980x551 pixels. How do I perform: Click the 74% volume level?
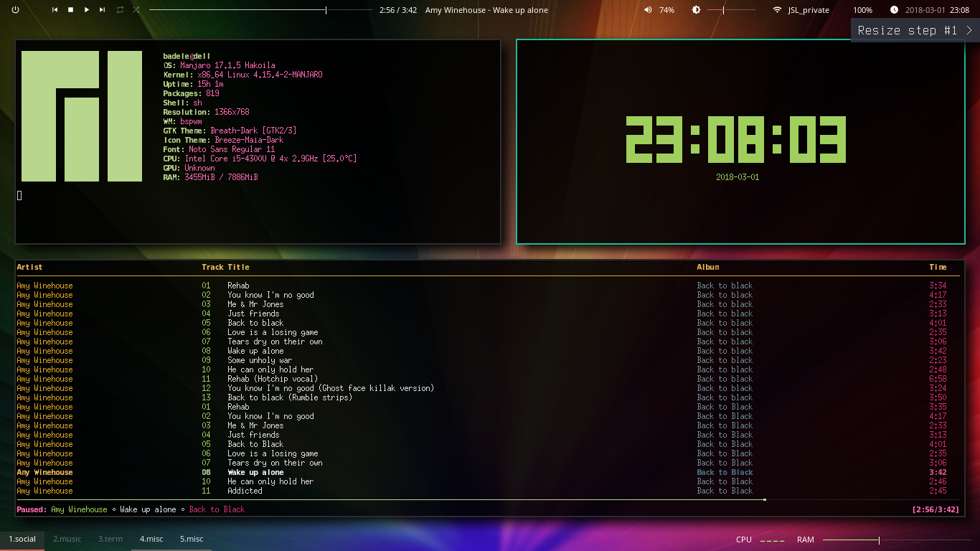pos(667,10)
